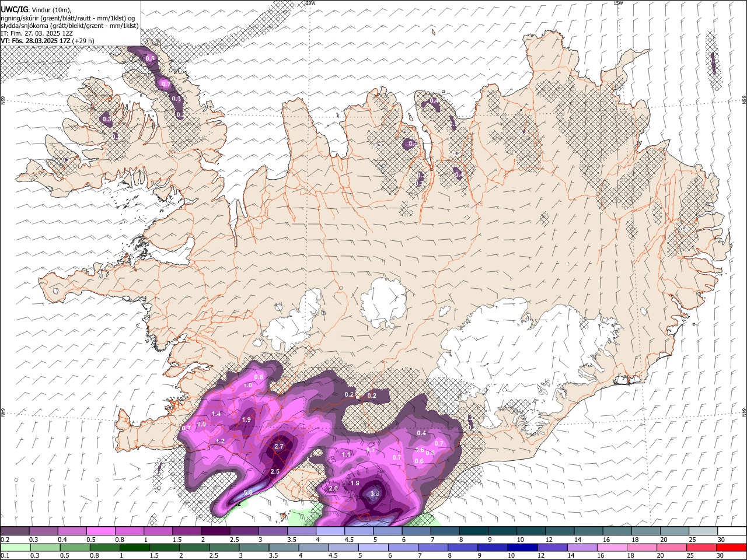
Task: Click the 'rigning/skúrir' legend description line
Action: coord(68,18)
